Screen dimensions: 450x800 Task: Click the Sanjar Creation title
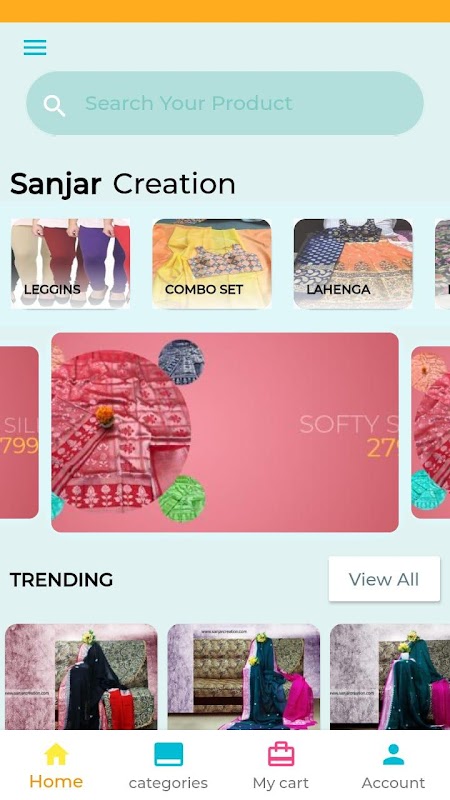tap(122, 184)
